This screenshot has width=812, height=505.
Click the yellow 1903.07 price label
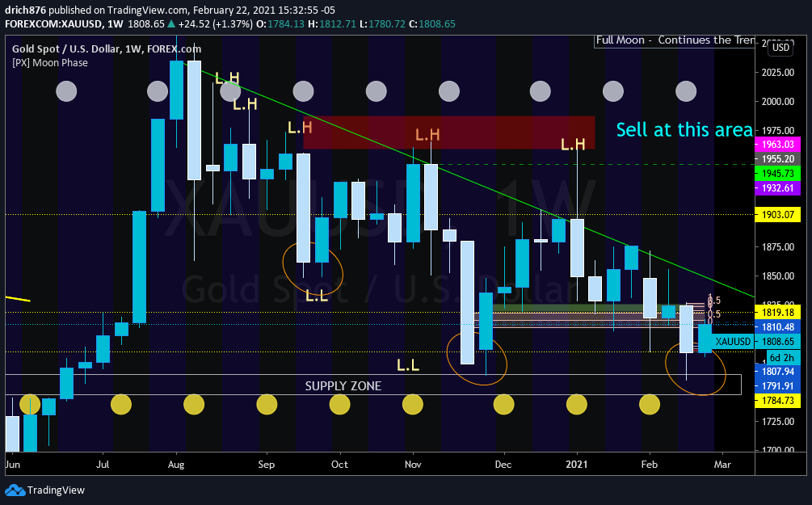pyautogui.click(x=777, y=214)
